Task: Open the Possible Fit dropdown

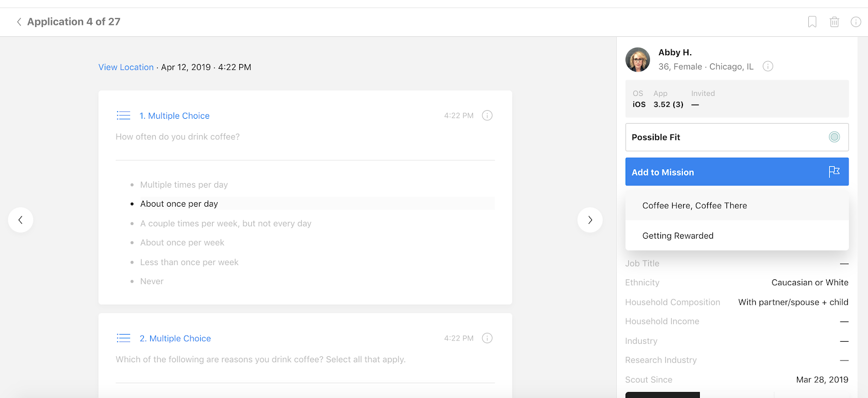Action: coord(727,137)
